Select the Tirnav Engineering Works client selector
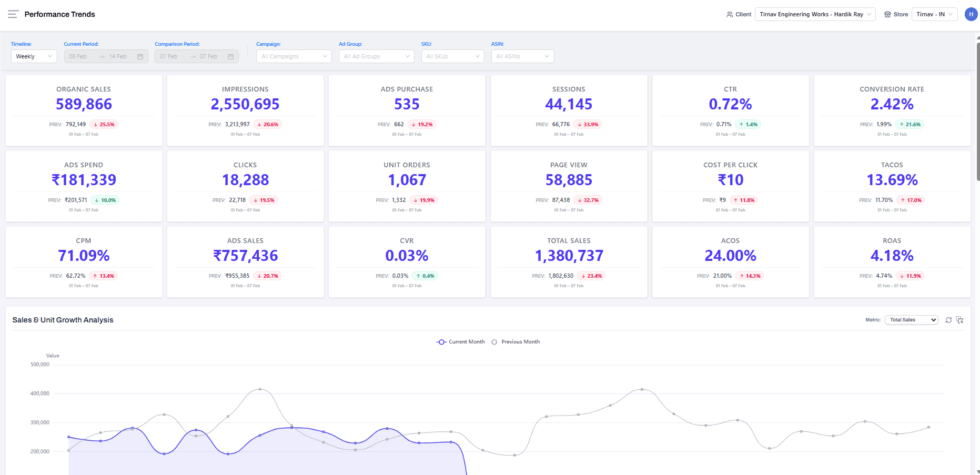980x475 pixels. click(x=815, y=14)
